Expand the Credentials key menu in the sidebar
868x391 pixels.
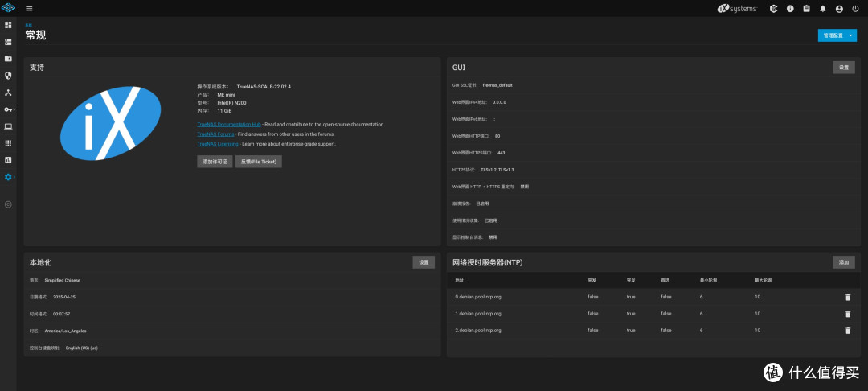8,109
